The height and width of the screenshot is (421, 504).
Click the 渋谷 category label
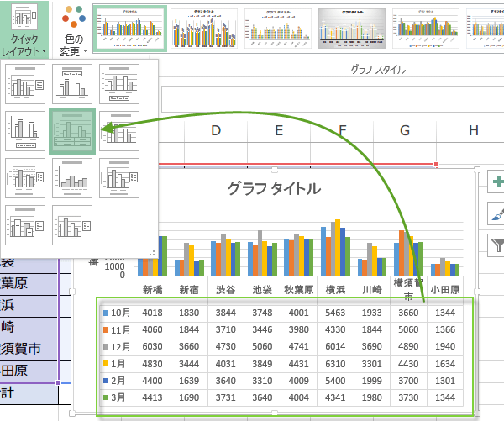tap(226, 290)
